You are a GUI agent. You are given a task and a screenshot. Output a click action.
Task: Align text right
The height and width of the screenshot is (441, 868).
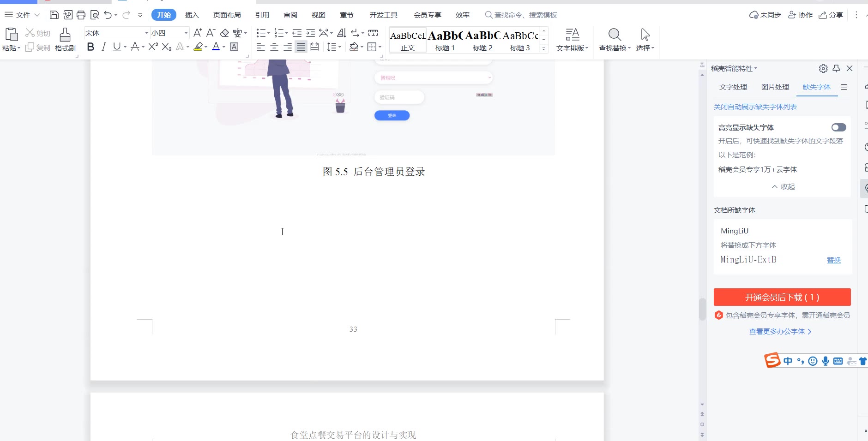(288, 47)
